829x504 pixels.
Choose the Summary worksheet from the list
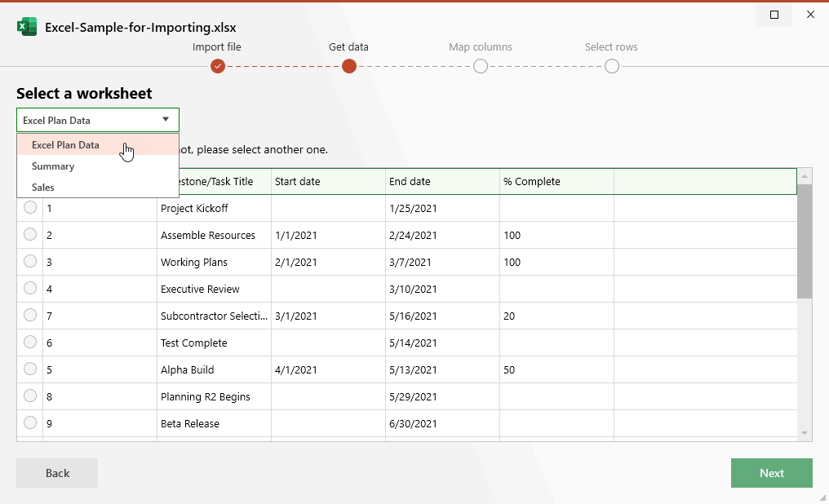(52, 166)
